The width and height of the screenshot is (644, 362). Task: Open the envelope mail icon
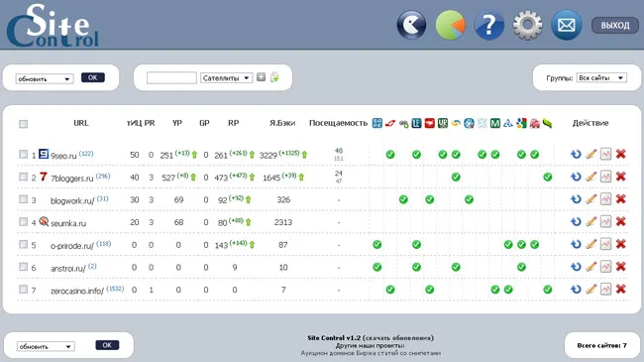click(x=566, y=25)
